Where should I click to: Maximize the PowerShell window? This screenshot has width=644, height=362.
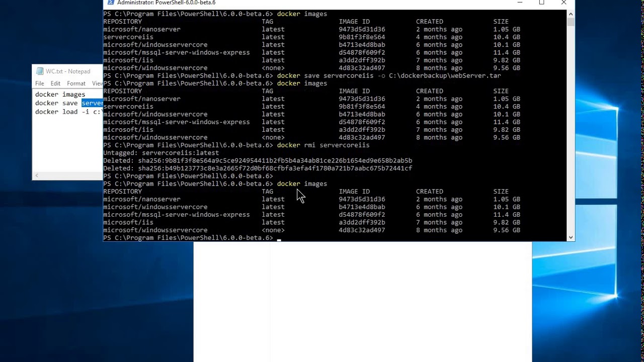tap(541, 3)
